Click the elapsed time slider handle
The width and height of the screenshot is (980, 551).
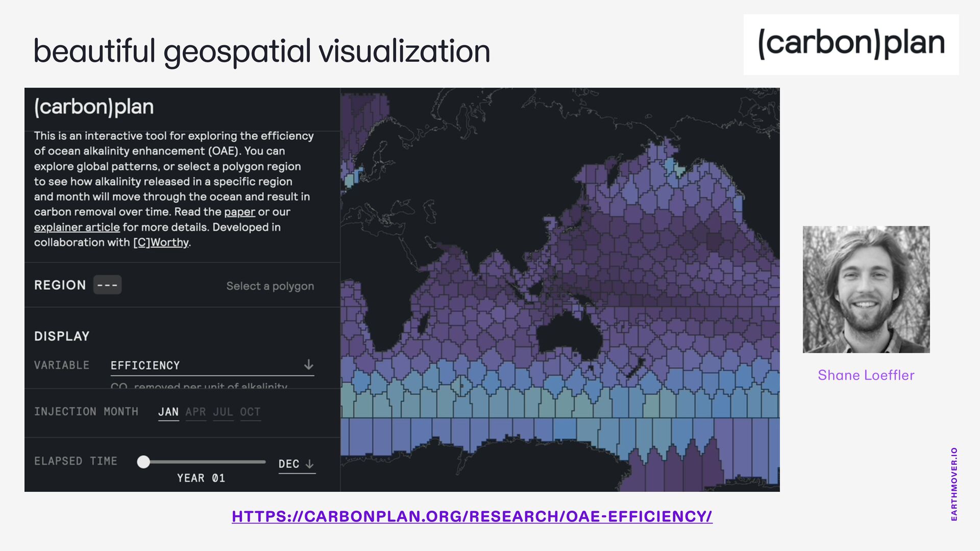pos(143,462)
